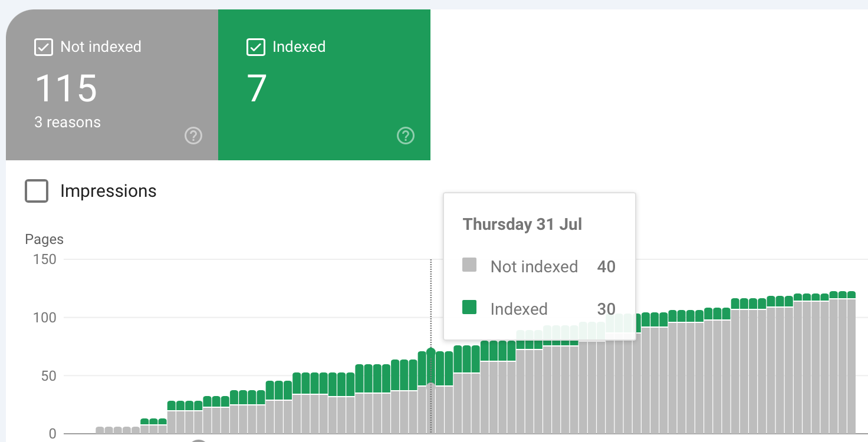Click the first gray bar in the chart
Screen dimensions: 868x442
pos(100,430)
